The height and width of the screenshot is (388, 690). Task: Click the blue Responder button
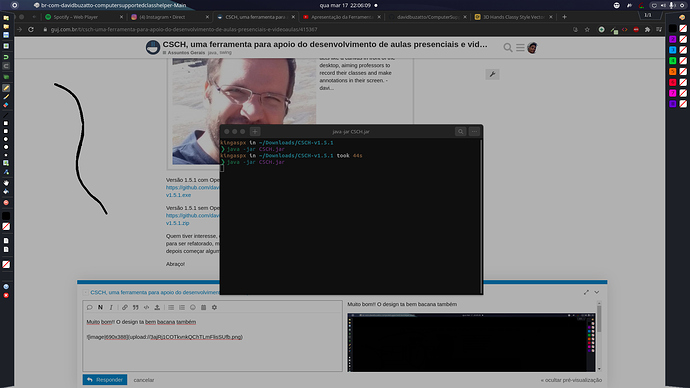coord(105,380)
